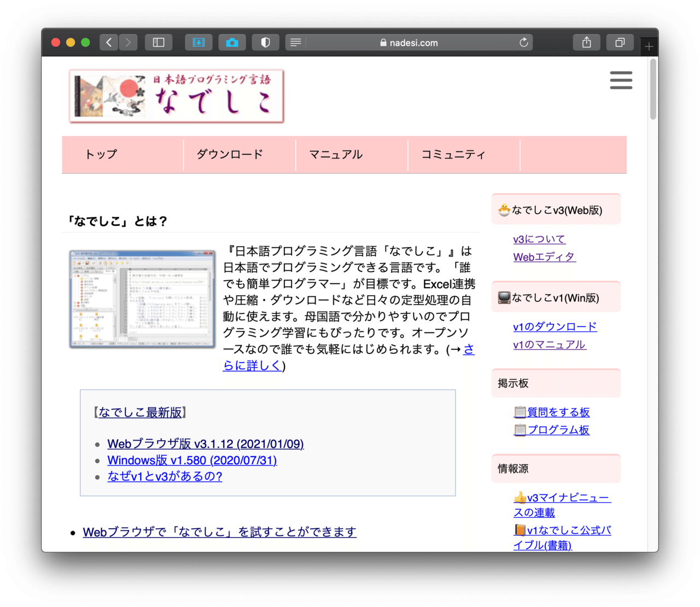
Task: Click the 「なでしこ」とは? heading
Action: (x=117, y=221)
